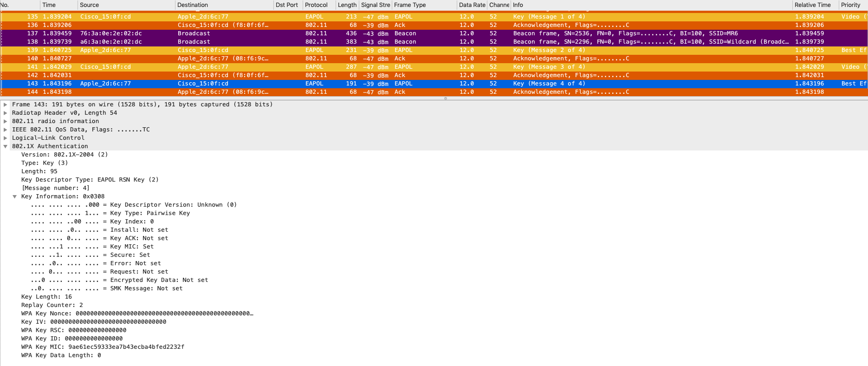Collapse the Key Information 0x0308 subtree
This screenshot has height=366, width=868.
tap(15, 196)
